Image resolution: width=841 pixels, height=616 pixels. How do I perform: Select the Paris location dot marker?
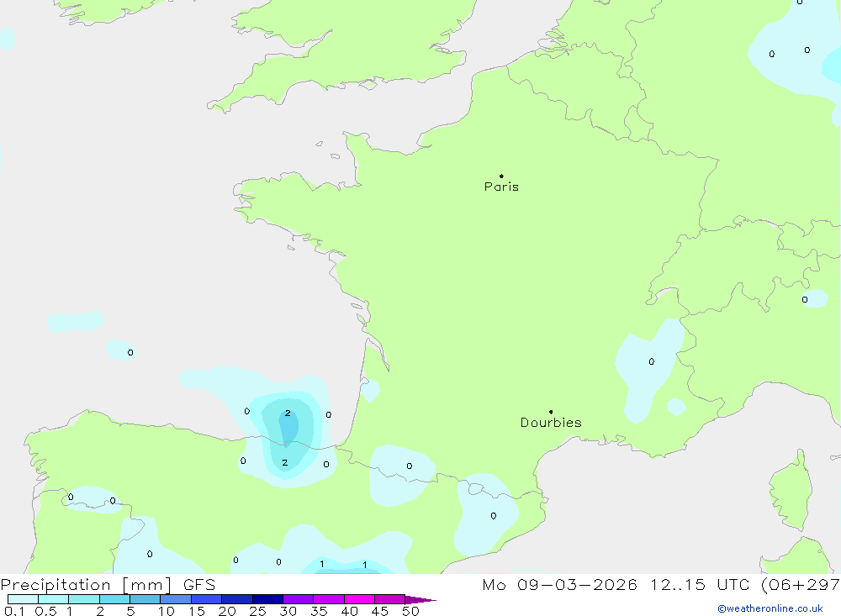(x=501, y=176)
